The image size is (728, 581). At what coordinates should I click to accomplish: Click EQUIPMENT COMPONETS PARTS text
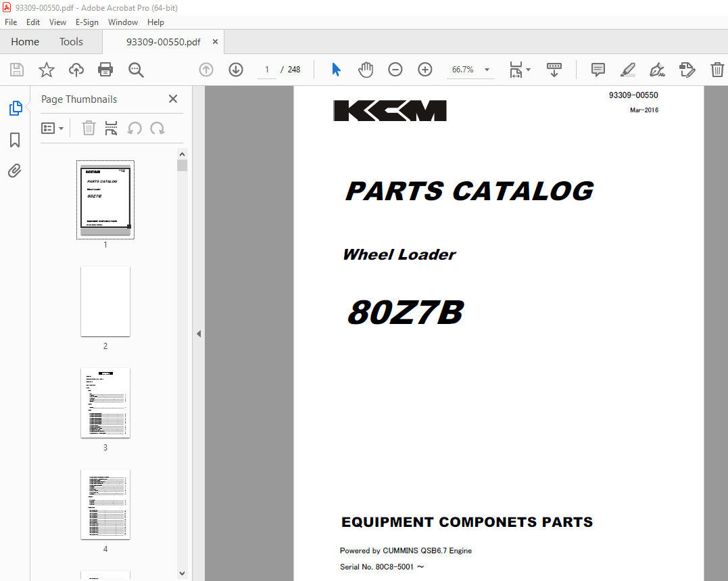(x=467, y=522)
